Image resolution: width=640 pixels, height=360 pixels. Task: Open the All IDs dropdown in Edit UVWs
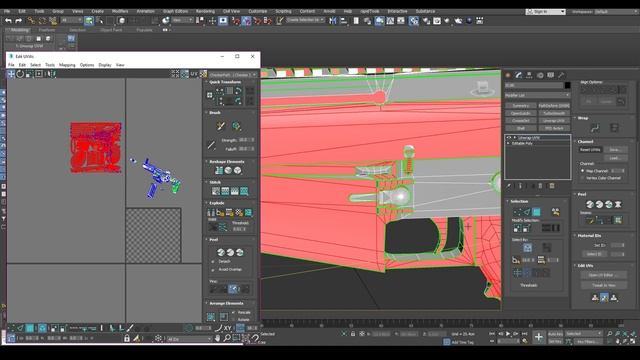[189, 339]
